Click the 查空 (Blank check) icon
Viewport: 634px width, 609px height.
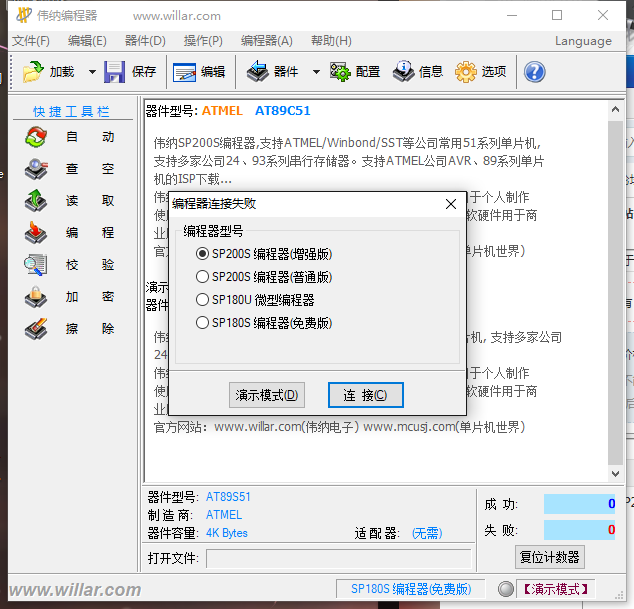(x=36, y=169)
